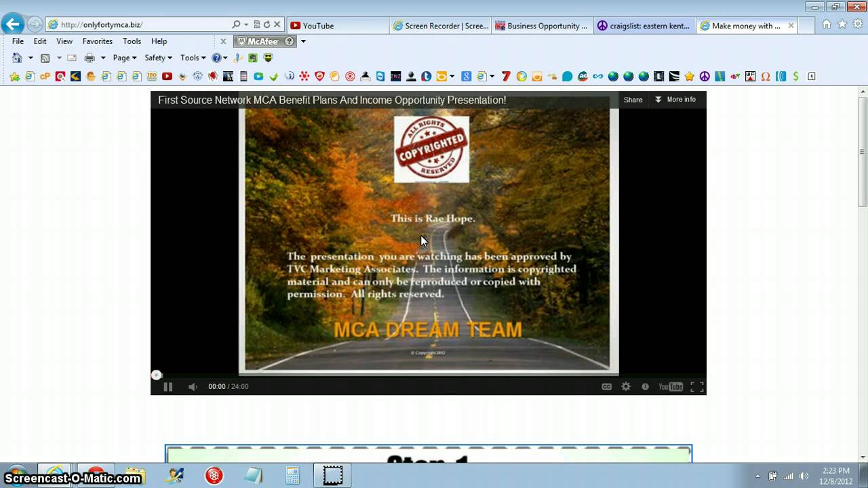
Task: Open the video on YouTube via logo
Action: point(671,386)
